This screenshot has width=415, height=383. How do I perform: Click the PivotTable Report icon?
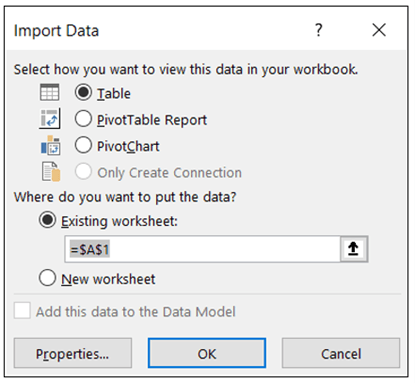(50, 119)
